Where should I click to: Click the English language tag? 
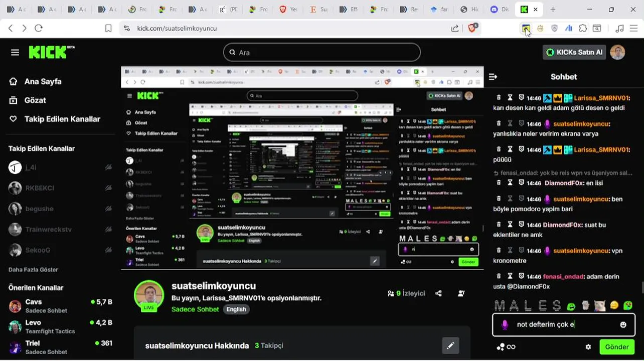point(236,309)
